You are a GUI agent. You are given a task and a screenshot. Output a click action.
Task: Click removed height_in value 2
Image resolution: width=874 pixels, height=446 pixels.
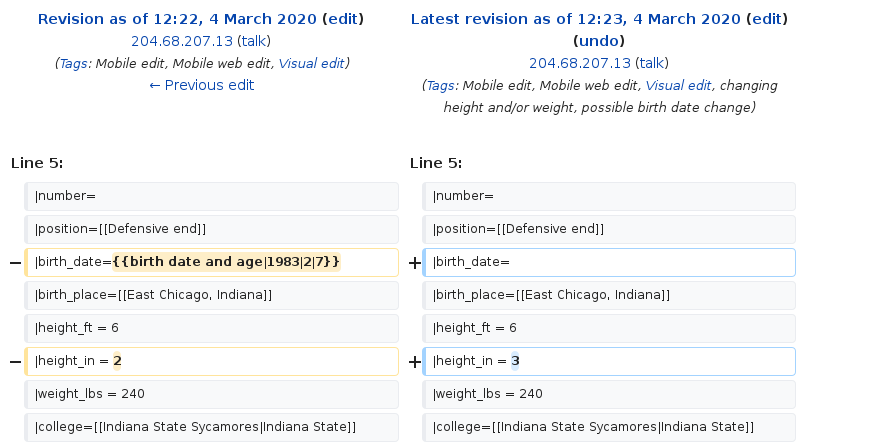pyautogui.click(x=117, y=361)
